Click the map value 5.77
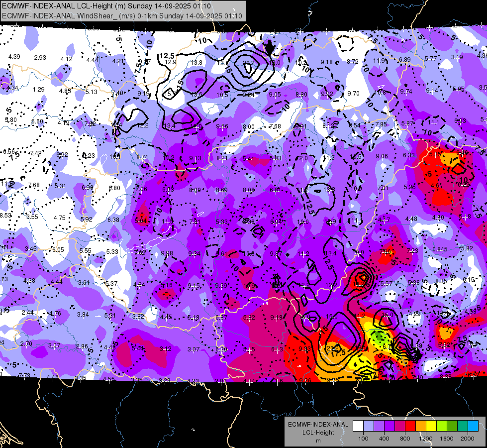This screenshot has width=487, height=448. point(431,58)
